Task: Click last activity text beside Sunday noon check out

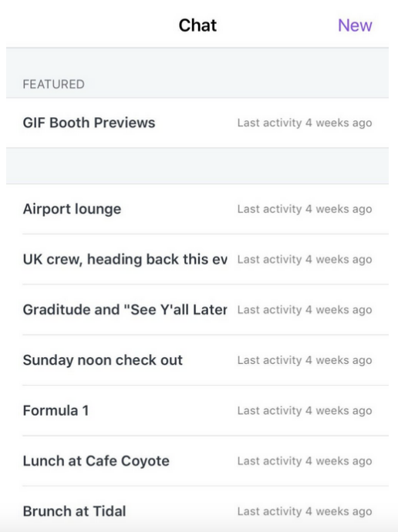Action: point(305,360)
